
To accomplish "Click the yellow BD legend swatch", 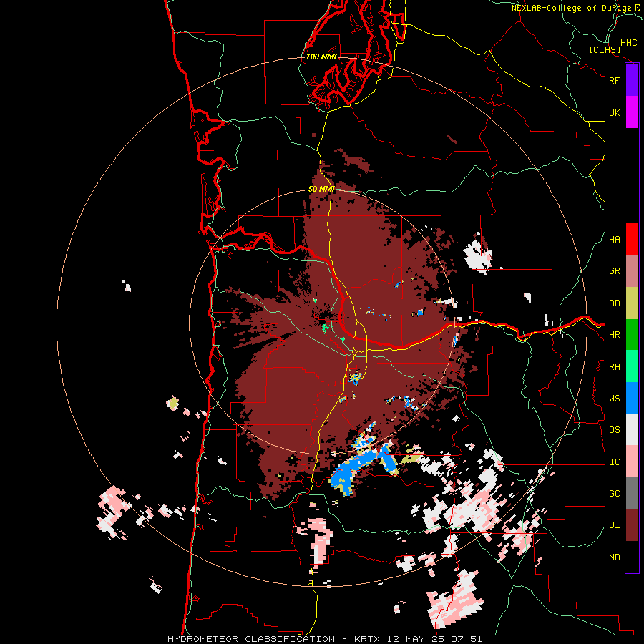I will 632,303.
